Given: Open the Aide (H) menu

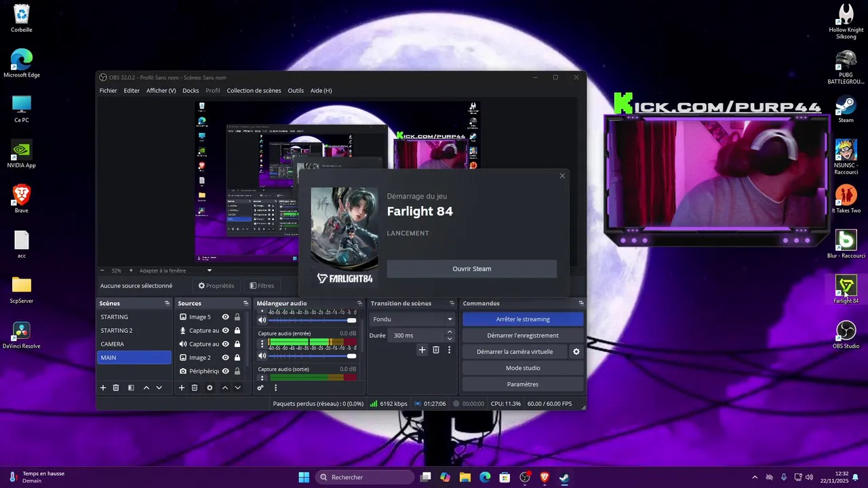Looking at the screenshot, I should 321,91.
